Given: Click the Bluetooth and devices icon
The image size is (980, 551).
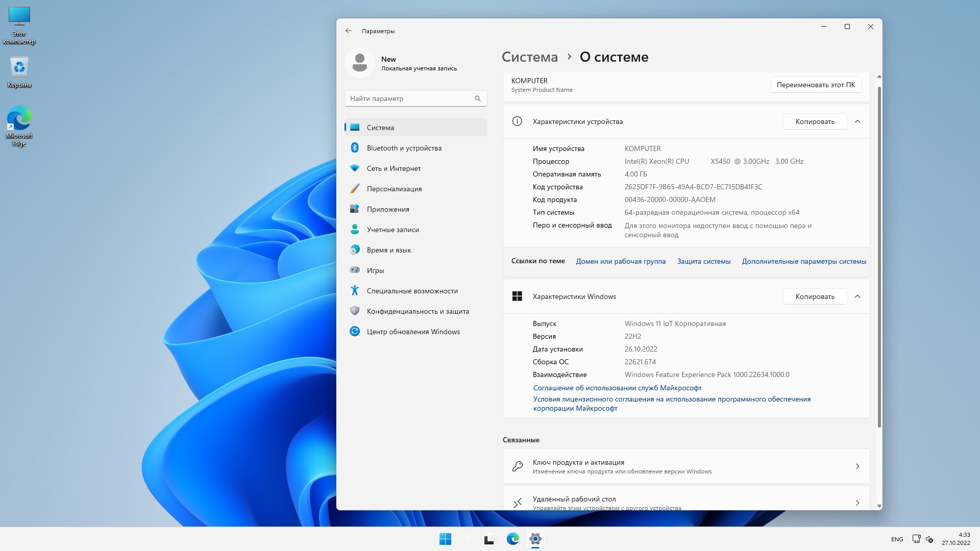Looking at the screenshot, I should (355, 148).
